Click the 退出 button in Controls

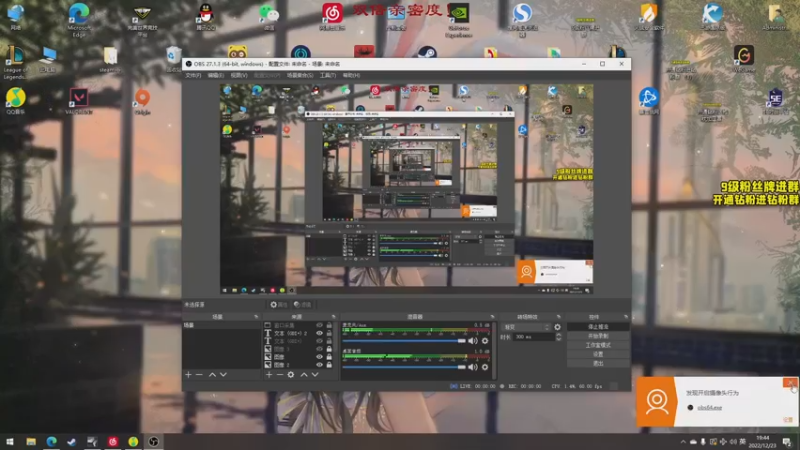pyautogui.click(x=598, y=363)
